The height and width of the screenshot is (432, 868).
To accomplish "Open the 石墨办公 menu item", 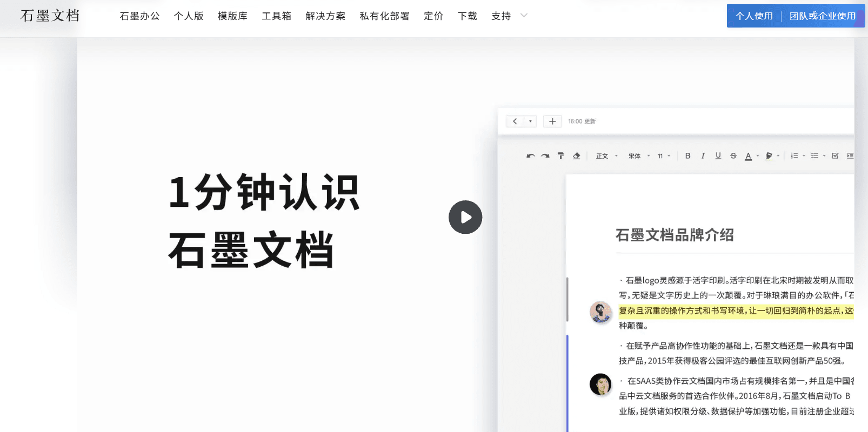I will [x=139, y=16].
